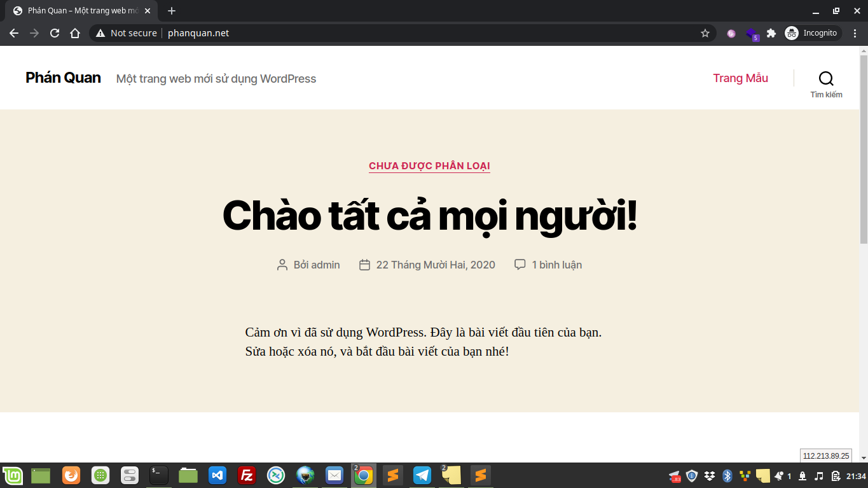View the Not secure site information
868x488 pixels.
[x=127, y=33]
